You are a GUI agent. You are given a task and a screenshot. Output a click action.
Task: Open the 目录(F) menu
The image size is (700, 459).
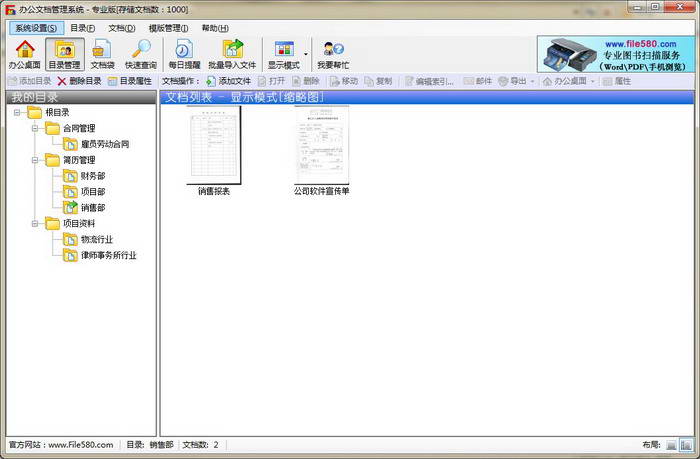point(83,28)
